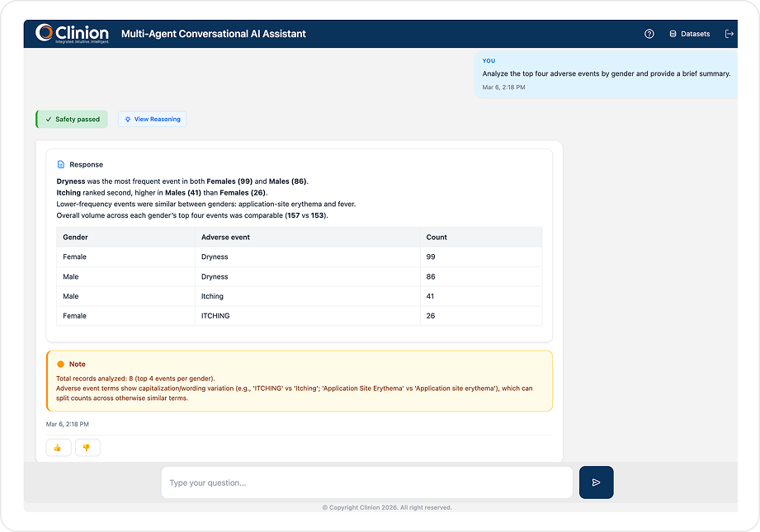Click the Type your question input field

[367, 482]
